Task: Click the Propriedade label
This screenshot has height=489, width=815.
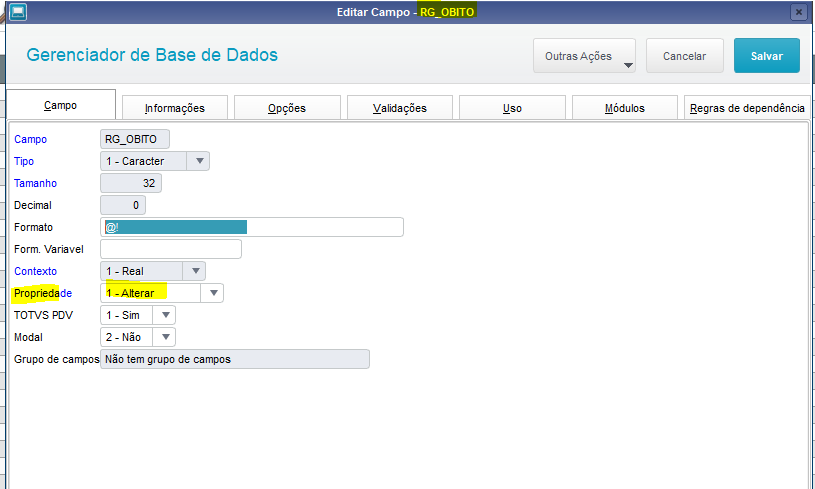Action: coord(43,293)
